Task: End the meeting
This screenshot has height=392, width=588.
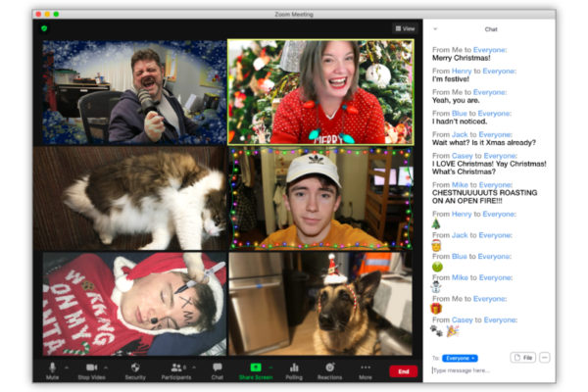Action: point(403,371)
